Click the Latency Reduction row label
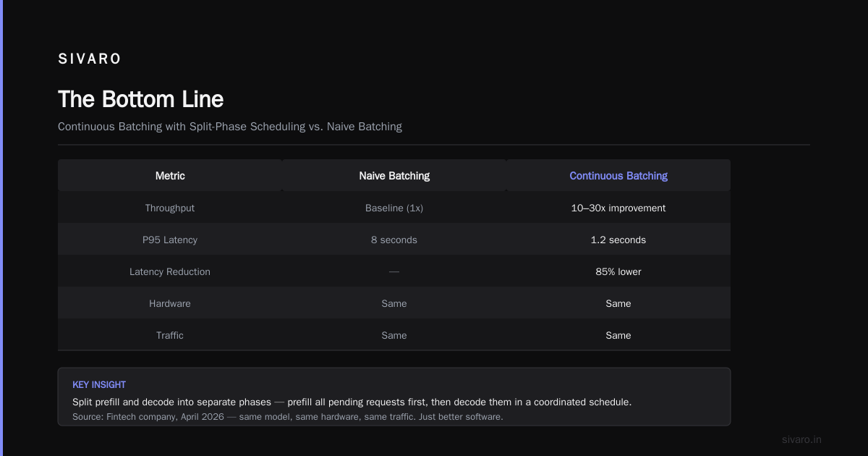The image size is (868, 456). pos(170,271)
